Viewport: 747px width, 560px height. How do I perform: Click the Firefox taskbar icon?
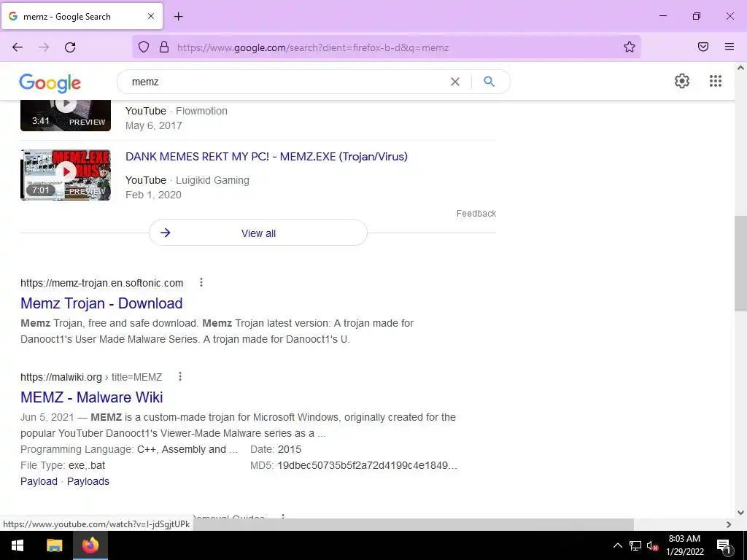point(90,545)
